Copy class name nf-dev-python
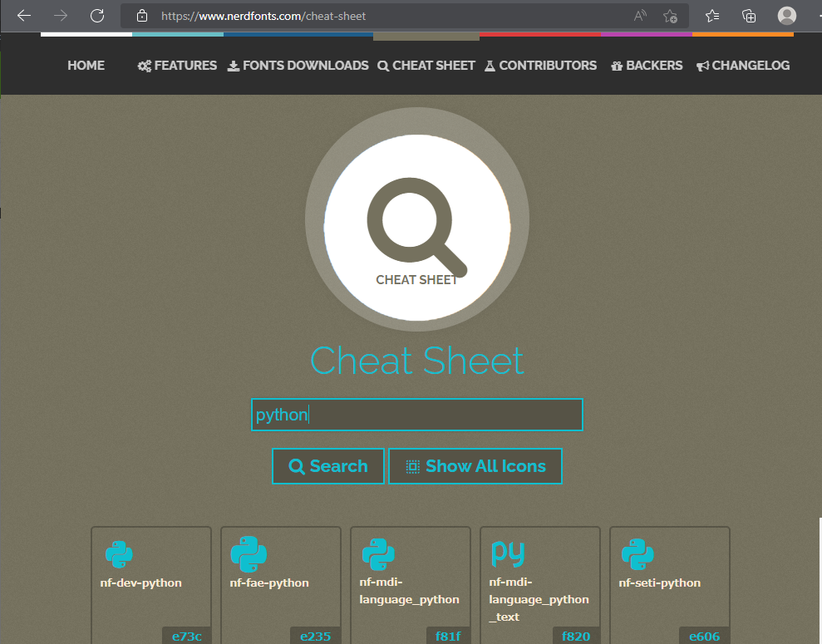This screenshot has height=644, width=822. 141,583
